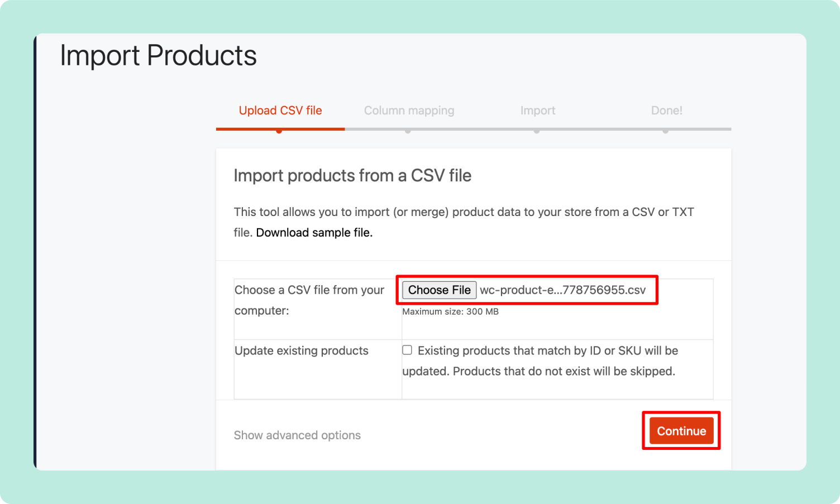Click Choose File to pick a CSV

(439, 290)
